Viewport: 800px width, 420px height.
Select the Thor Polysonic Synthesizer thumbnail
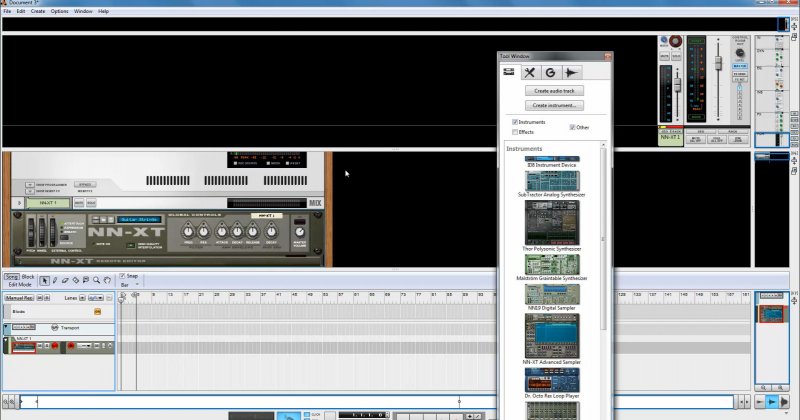point(552,223)
